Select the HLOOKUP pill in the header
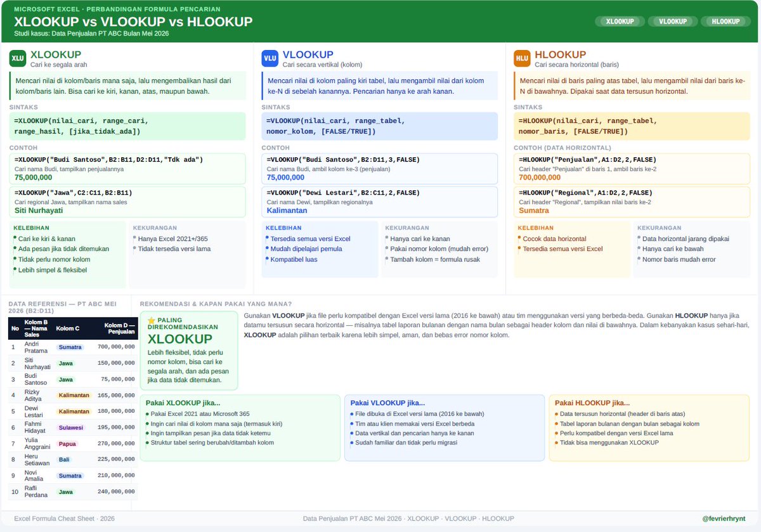This screenshot has width=761, height=532. (x=725, y=21)
